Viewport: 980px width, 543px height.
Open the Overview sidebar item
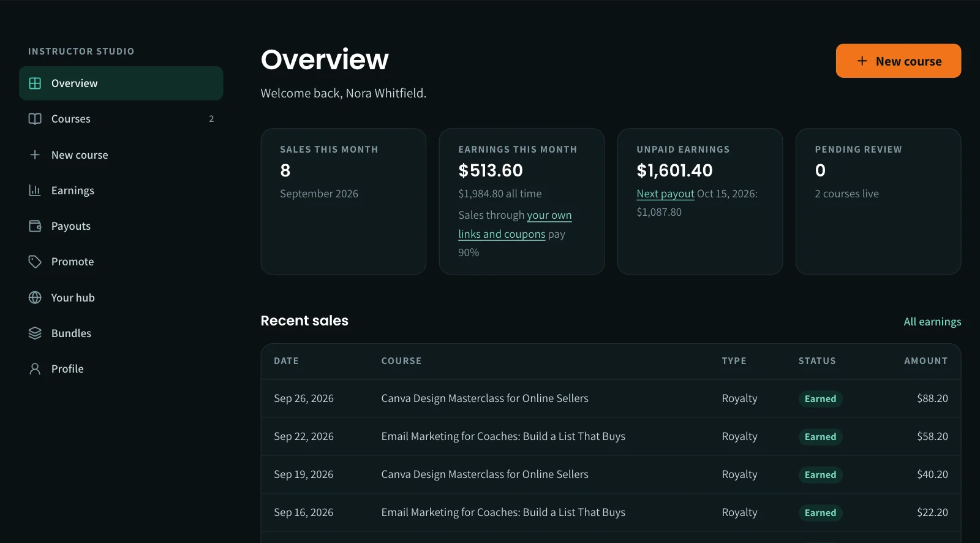point(121,83)
